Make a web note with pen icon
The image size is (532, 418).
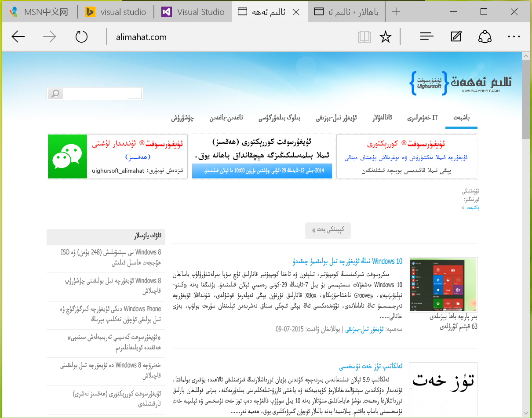[456, 36]
